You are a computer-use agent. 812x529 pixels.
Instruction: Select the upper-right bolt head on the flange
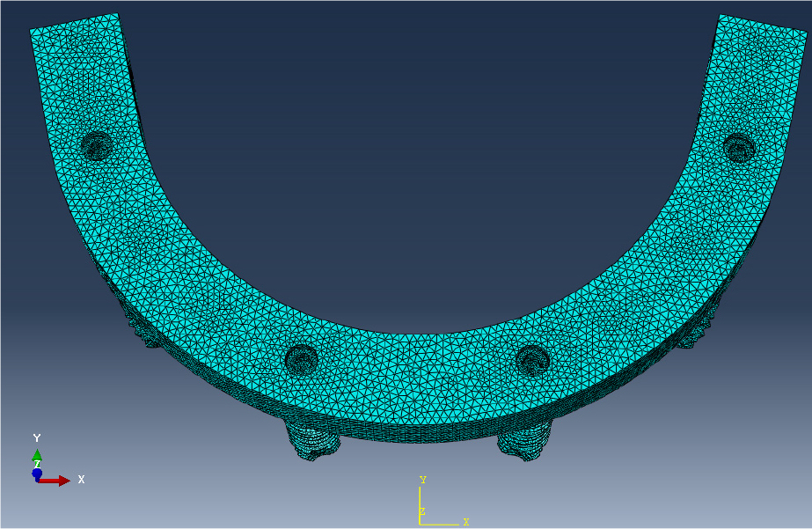(738, 147)
